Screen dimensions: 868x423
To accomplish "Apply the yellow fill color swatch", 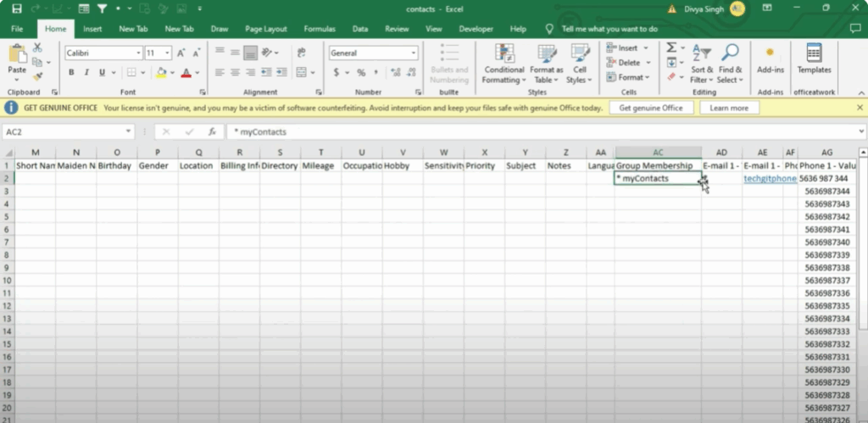I will coord(161,73).
